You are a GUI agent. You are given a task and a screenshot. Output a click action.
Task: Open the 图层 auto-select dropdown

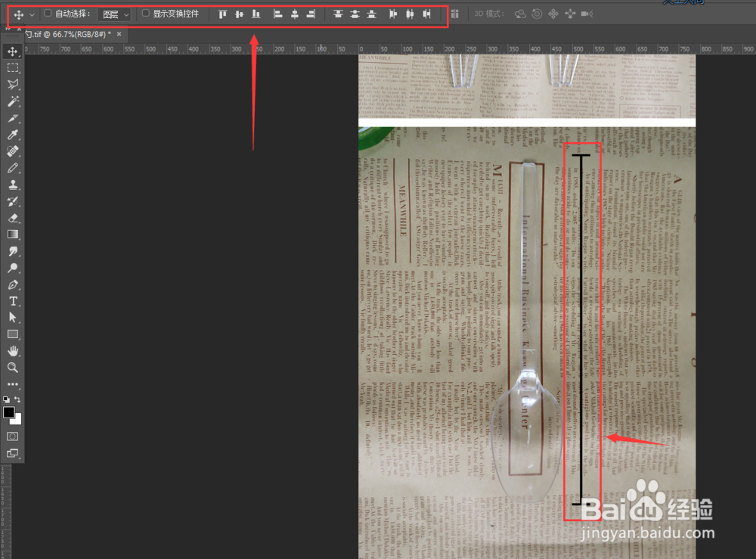(x=115, y=14)
